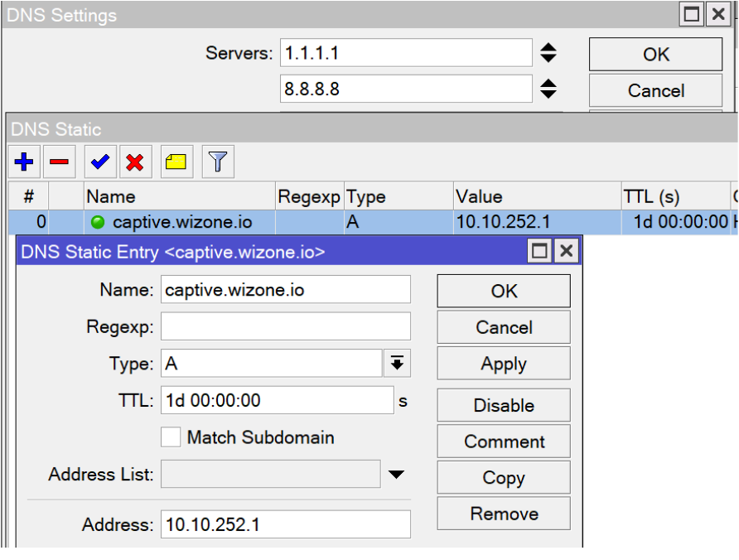Maximize the DNS Static Entry dialog icon
Screen dimensions: 739x560
pos(540,250)
